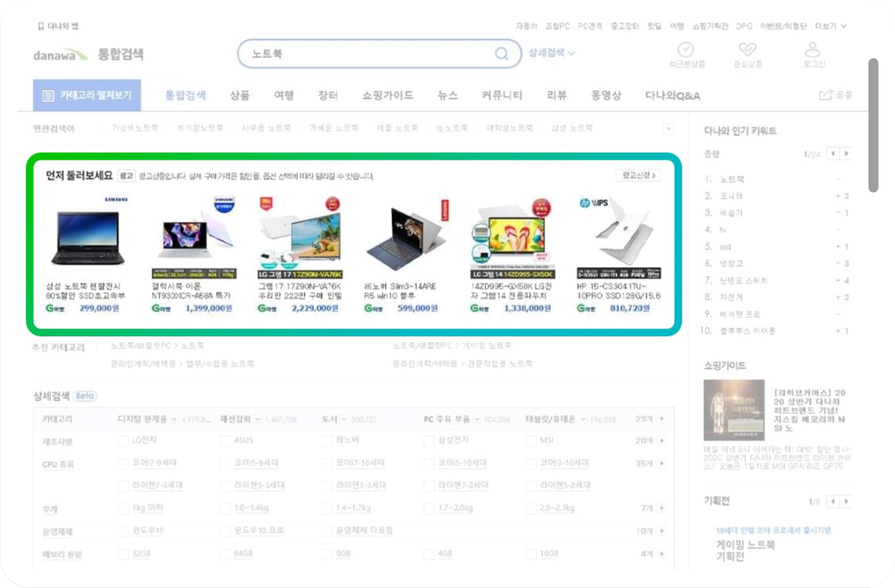Tick the 레노버 checkbox
The image size is (895, 588).
click(x=327, y=441)
